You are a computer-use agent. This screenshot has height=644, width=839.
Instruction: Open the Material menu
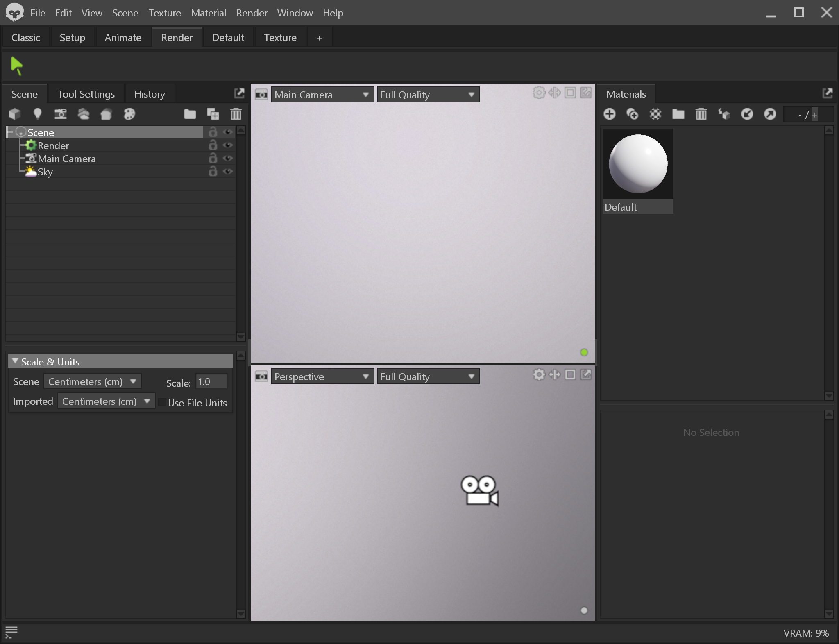[208, 13]
